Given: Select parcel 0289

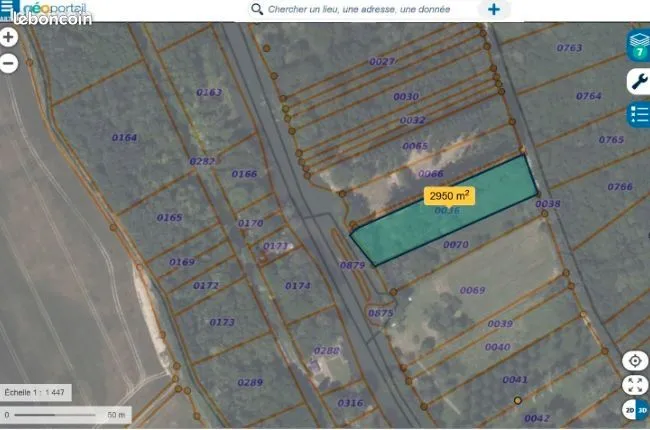Looking at the screenshot, I should click(250, 382).
